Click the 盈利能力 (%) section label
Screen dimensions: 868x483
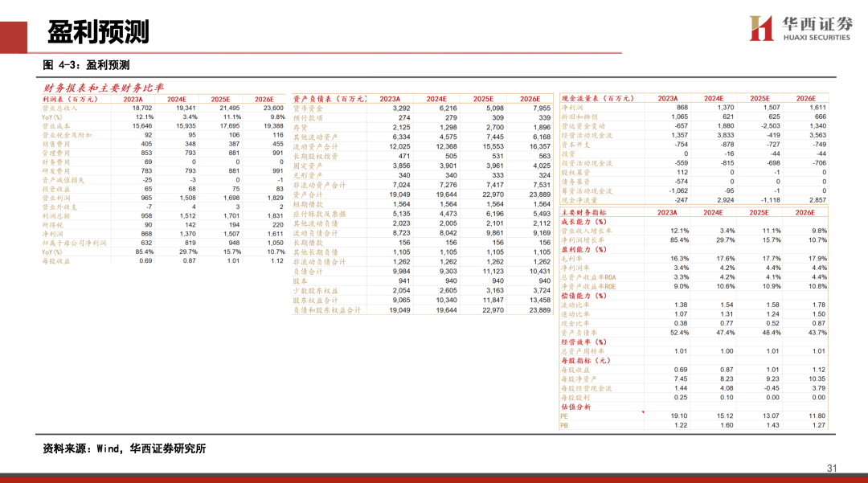583,248
